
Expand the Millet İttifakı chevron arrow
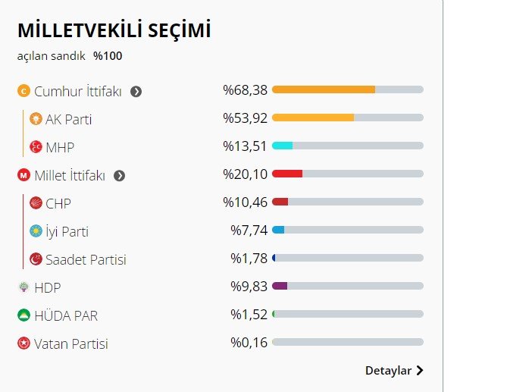pos(119,176)
